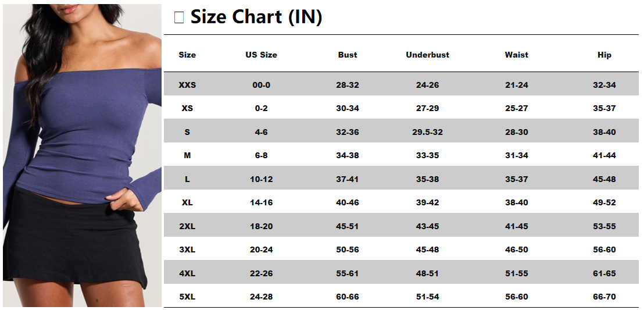Screen dimensions: 644x310
Task: Click the Bust column header
Action: click(348, 55)
